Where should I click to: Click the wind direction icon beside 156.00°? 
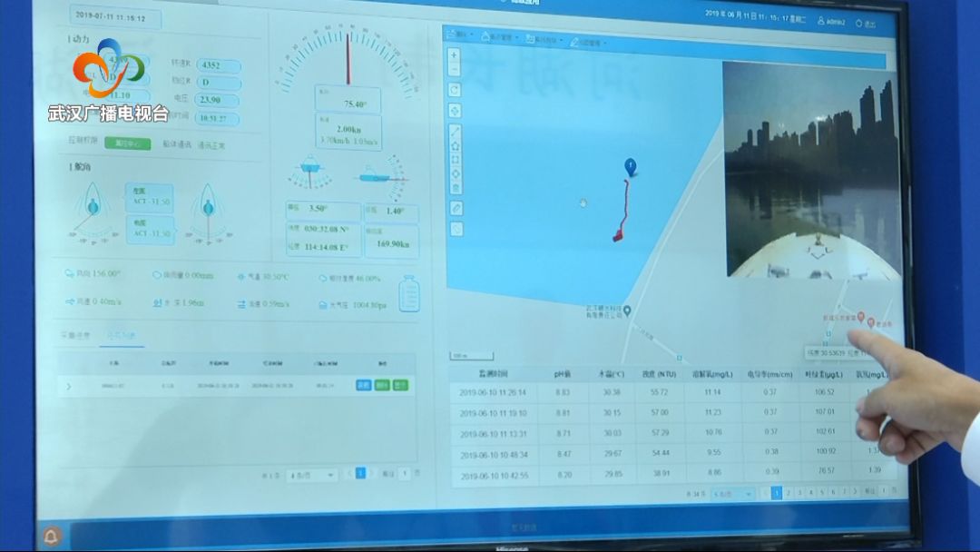(69, 273)
